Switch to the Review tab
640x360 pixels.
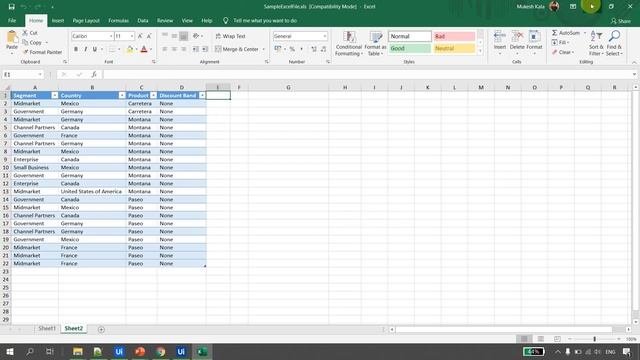165,20
